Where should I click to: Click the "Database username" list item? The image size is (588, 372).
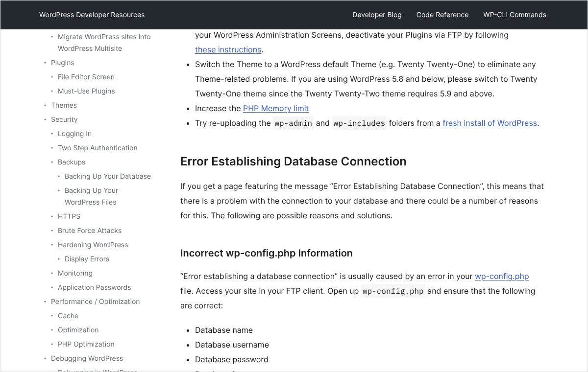pos(232,345)
